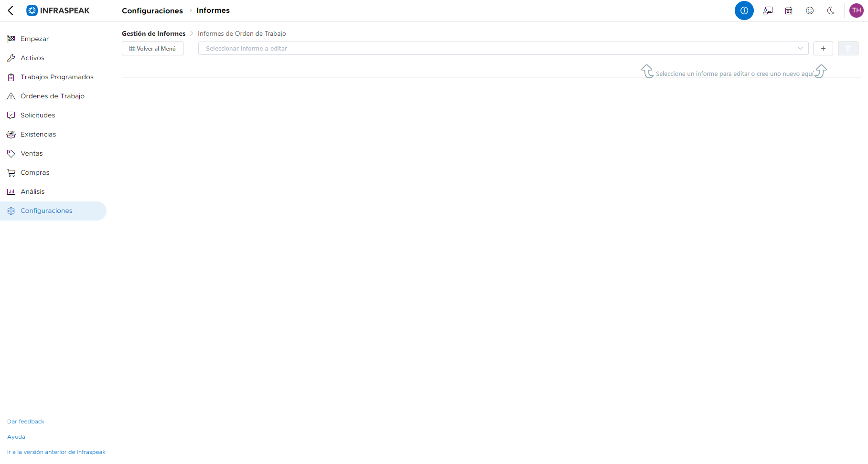This screenshot has width=868, height=464.
Task: Create new report with plus button
Action: click(x=823, y=48)
